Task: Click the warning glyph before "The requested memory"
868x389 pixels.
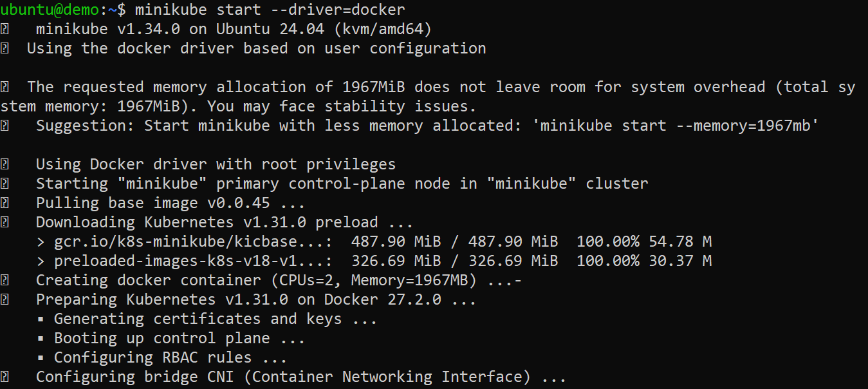Action: (x=5, y=87)
